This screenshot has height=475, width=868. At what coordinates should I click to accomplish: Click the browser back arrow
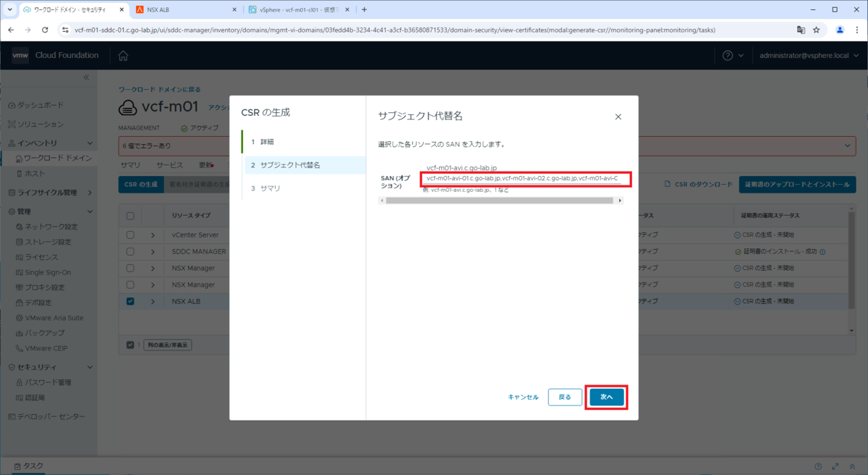pyautogui.click(x=11, y=30)
